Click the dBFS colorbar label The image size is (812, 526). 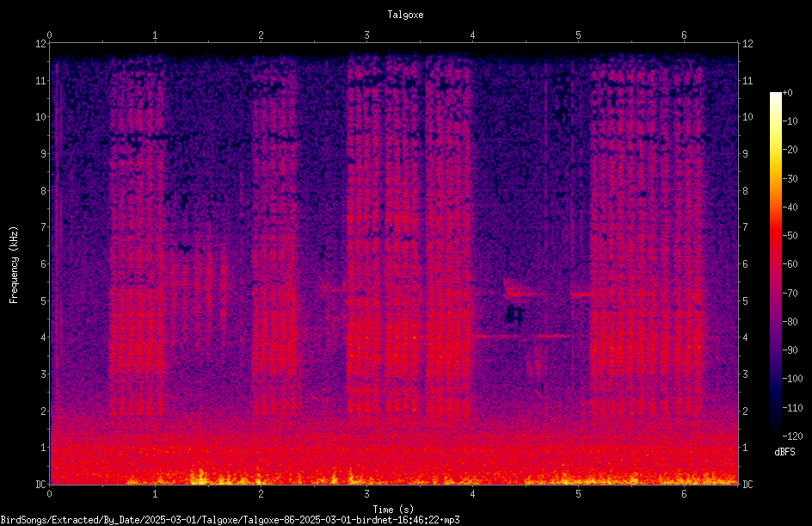coord(784,452)
